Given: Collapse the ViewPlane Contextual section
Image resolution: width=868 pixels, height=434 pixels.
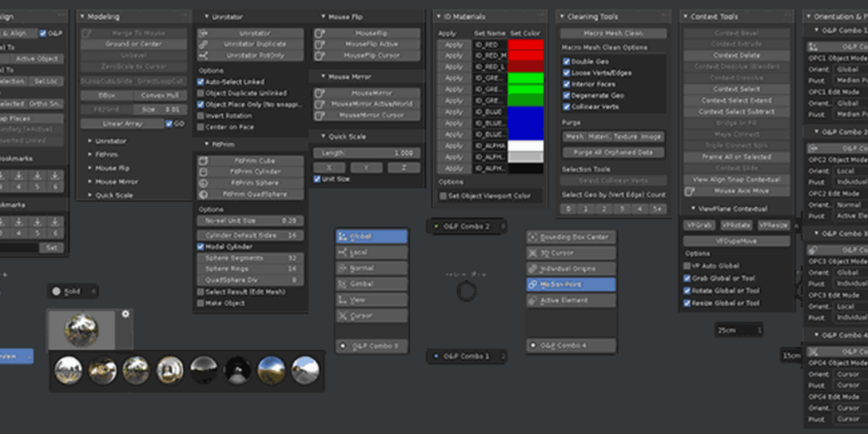Looking at the screenshot, I should [693, 209].
